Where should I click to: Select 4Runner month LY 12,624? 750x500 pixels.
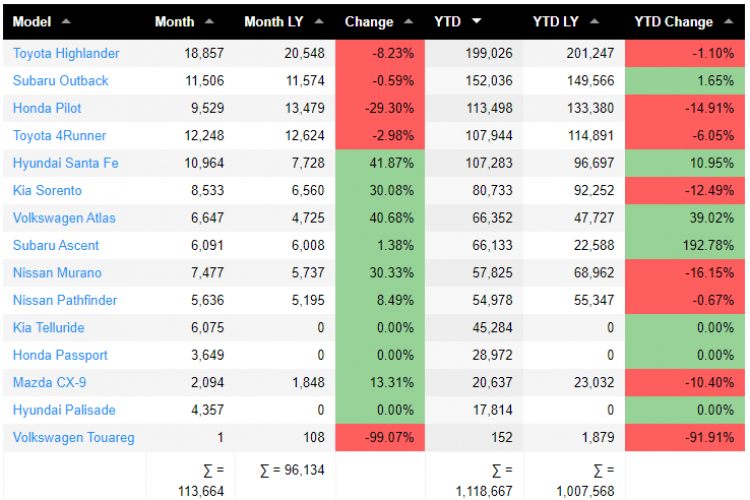pos(305,135)
